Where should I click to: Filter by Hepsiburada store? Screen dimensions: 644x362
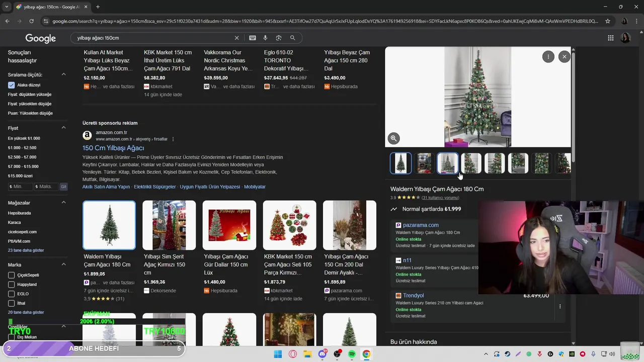point(19,213)
